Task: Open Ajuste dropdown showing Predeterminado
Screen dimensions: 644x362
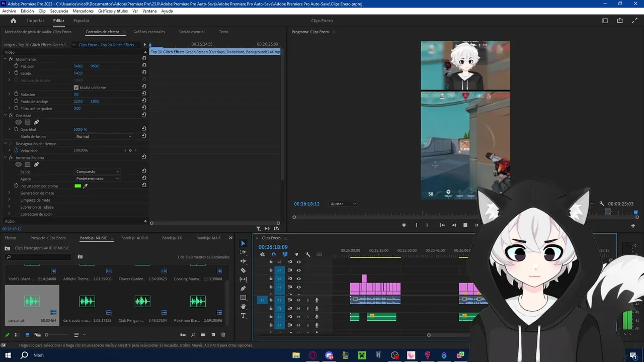Action: (x=98, y=178)
